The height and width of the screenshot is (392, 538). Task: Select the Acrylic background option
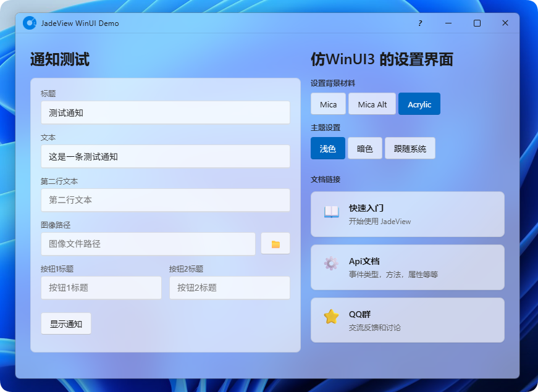click(x=419, y=104)
